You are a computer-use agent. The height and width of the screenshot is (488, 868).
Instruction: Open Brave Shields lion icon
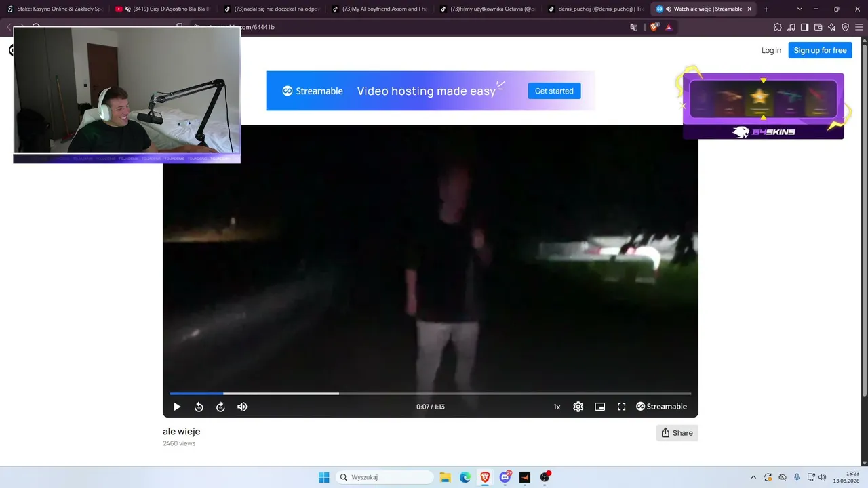[x=654, y=27]
